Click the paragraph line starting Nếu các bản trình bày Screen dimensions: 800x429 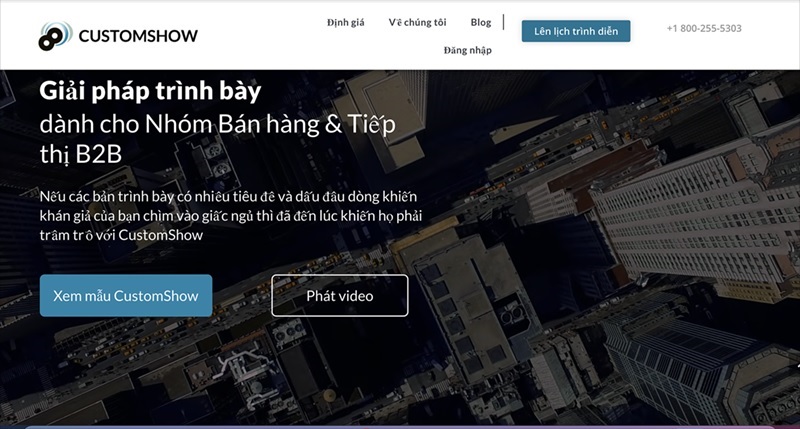point(228,196)
